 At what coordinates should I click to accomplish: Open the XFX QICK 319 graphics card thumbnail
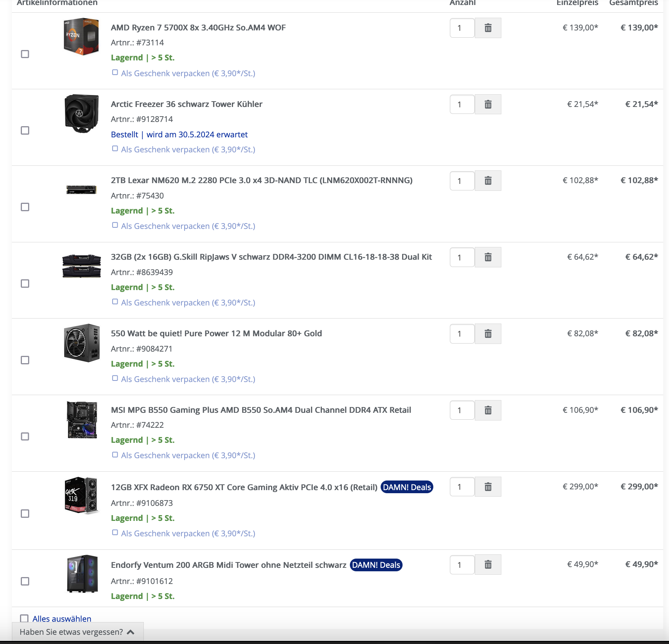[x=81, y=496]
